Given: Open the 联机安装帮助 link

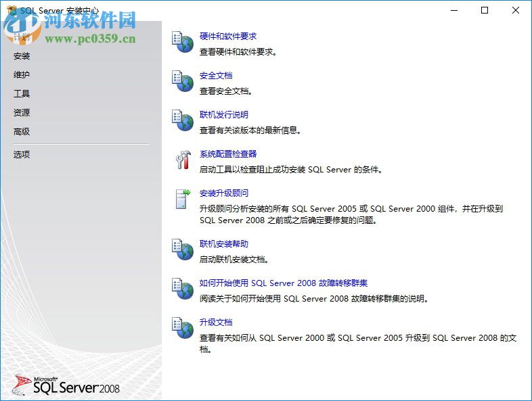Looking at the screenshot, I should click(x=224, y=243).
